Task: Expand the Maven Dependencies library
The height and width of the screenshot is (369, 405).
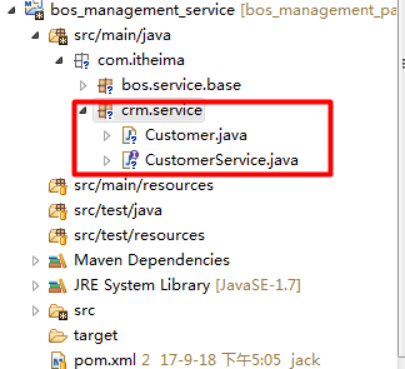Action: point(35,261)
